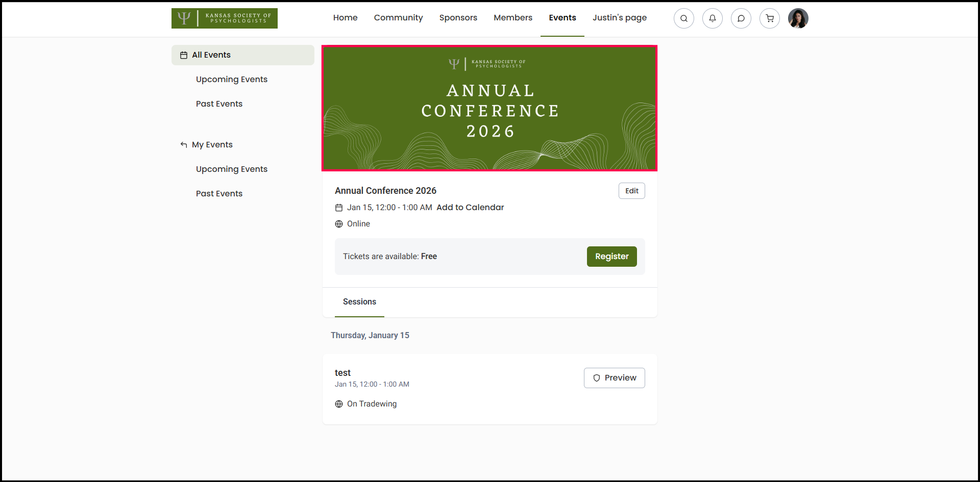The height and width of the screenshot is (482, 980).
Task: Select the Sessions tab
Action: 359,302
